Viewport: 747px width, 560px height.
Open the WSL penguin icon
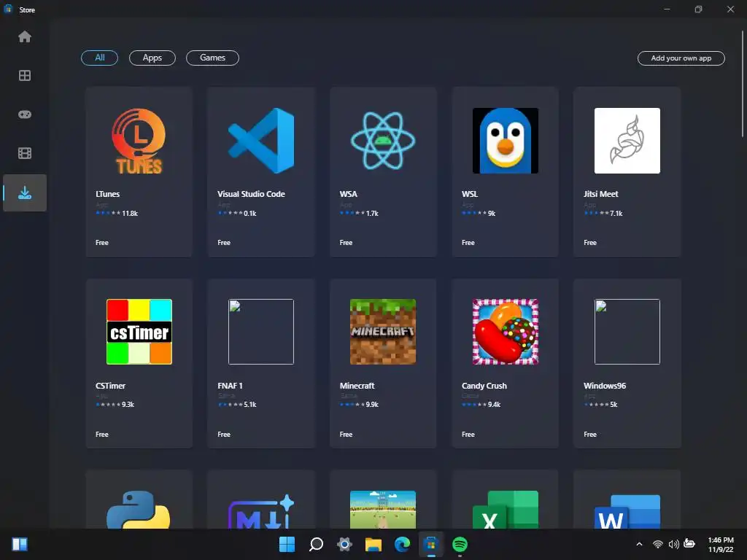point(506,141)
